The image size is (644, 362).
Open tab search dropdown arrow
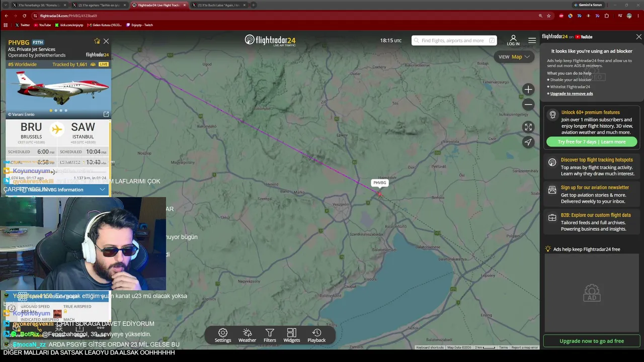(6, 5)
